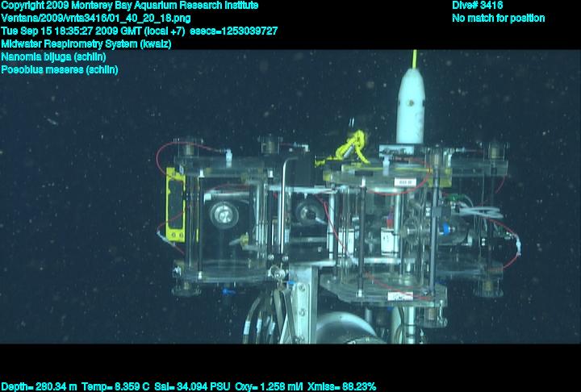The height and width of the screenshot is (392, 581).
Task: Click the round port in center chamber
Action: pyautogui.click(x=306, y=213)
